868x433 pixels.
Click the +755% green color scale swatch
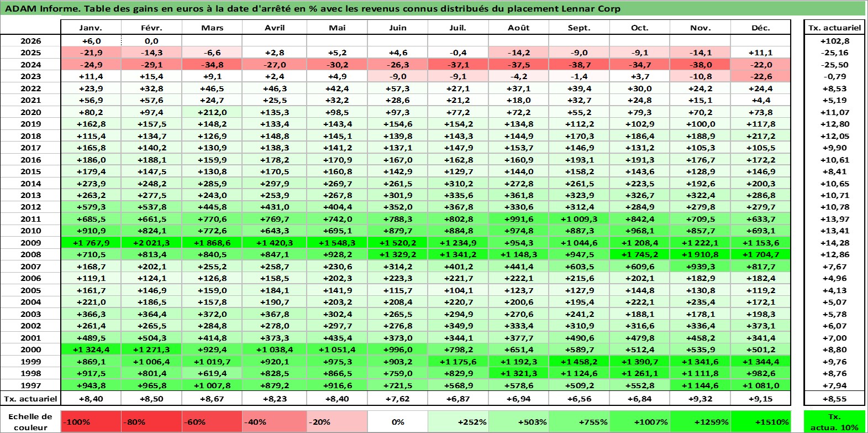click(579, 421)
